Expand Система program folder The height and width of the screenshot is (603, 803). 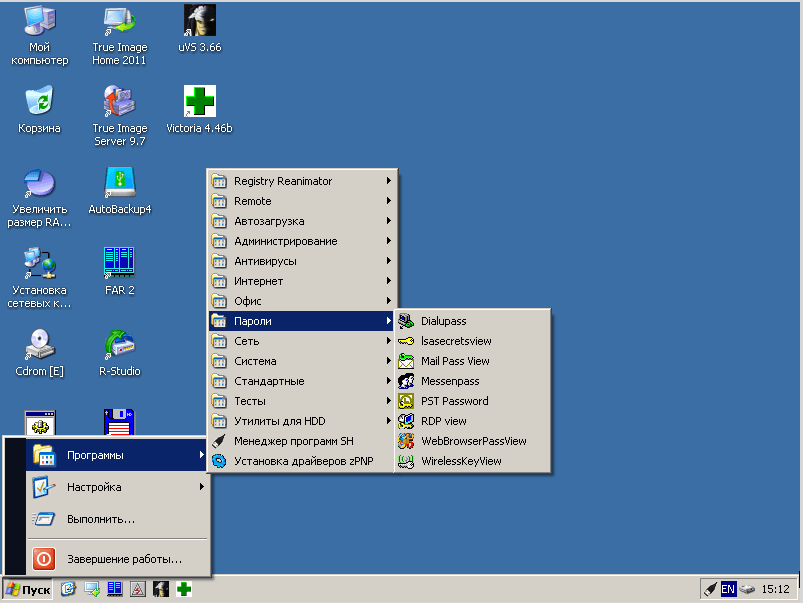click(x=302, y=361)
